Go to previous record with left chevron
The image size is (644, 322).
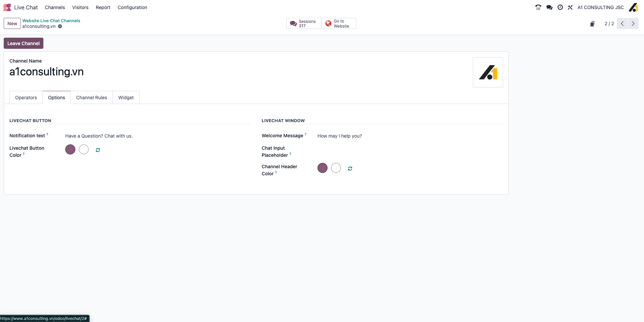[622, 24]
